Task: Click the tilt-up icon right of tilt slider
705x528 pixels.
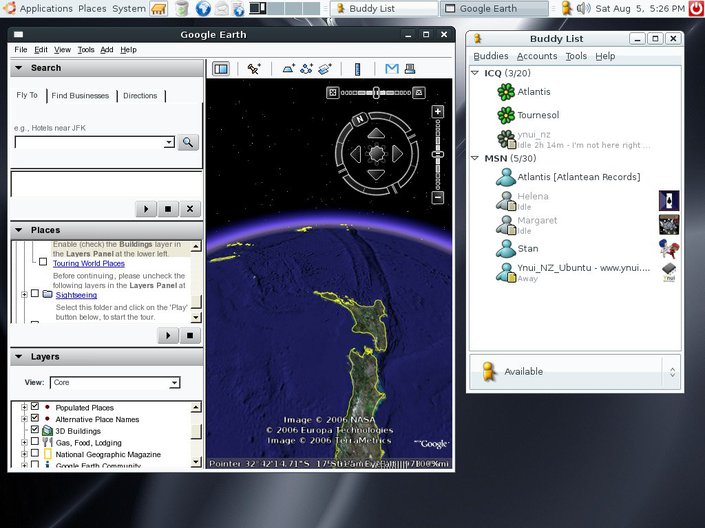Action: [419, 93]
